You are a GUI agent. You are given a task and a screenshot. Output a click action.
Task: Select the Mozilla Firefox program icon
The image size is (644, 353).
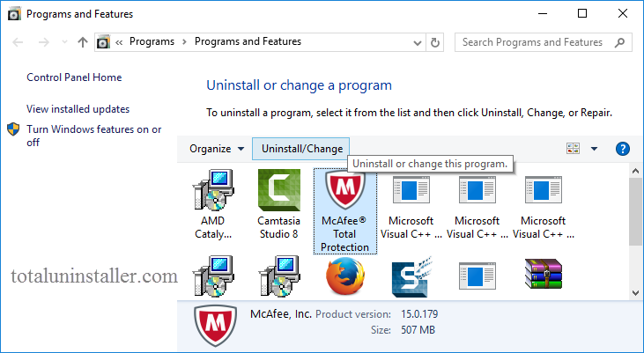point(345,276)
